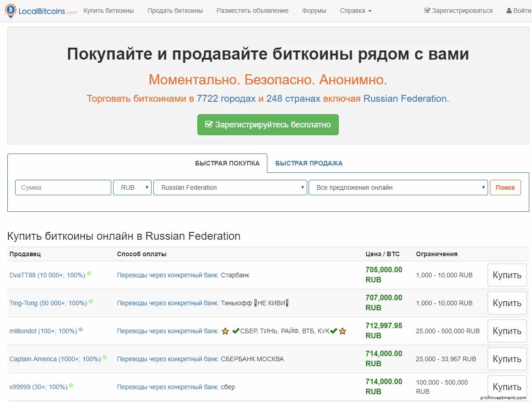The image size is (532, 402).
Task: Click the 25,000 - 33,967 RUB limits
Action: (446, 359)
